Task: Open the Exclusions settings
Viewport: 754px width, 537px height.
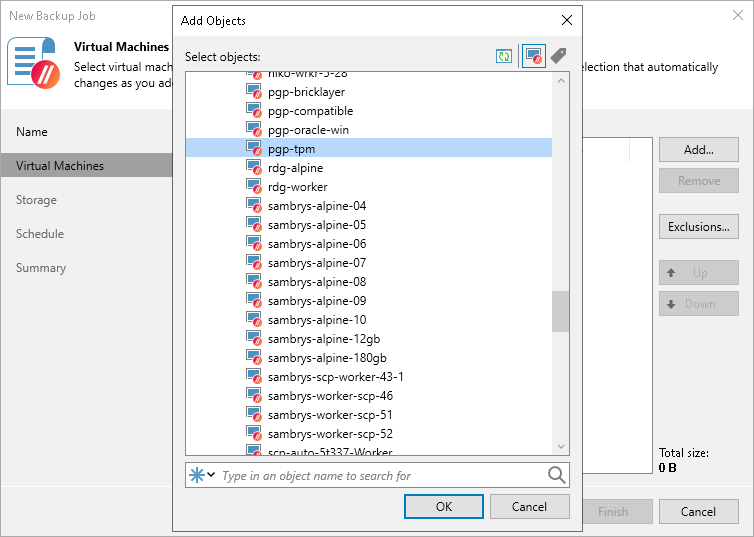Action: [x=698, y=227]
